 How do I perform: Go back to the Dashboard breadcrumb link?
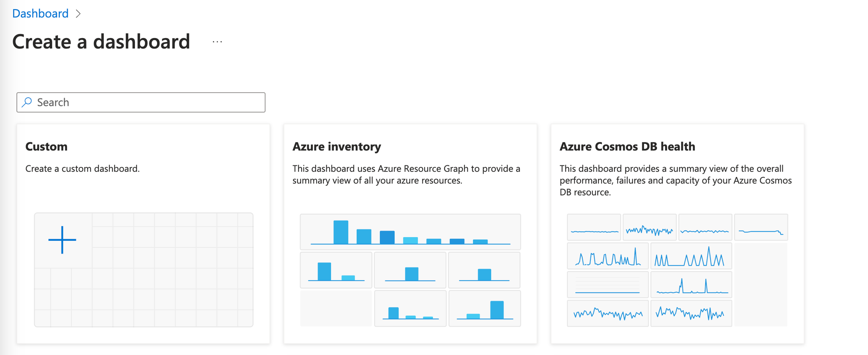(40, 14)
